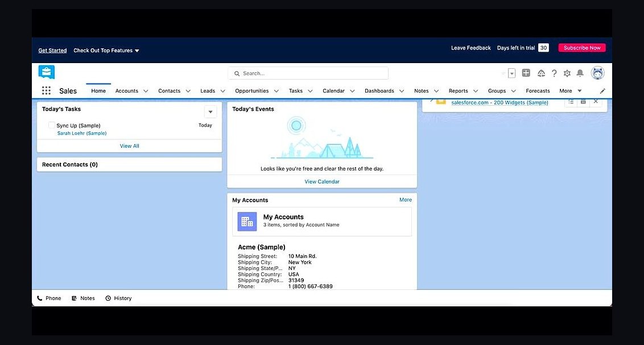Click View Calendar link
The height and width of the screenshot is (345, 644).
[321, 182]
